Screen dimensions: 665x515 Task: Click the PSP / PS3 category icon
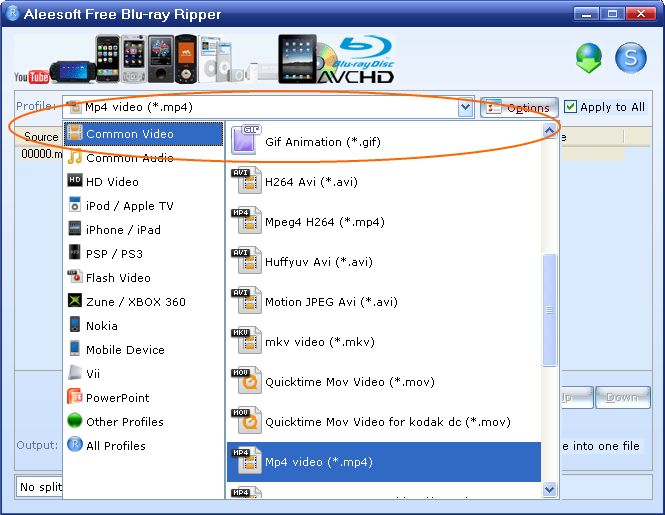[x=75, y=252]
